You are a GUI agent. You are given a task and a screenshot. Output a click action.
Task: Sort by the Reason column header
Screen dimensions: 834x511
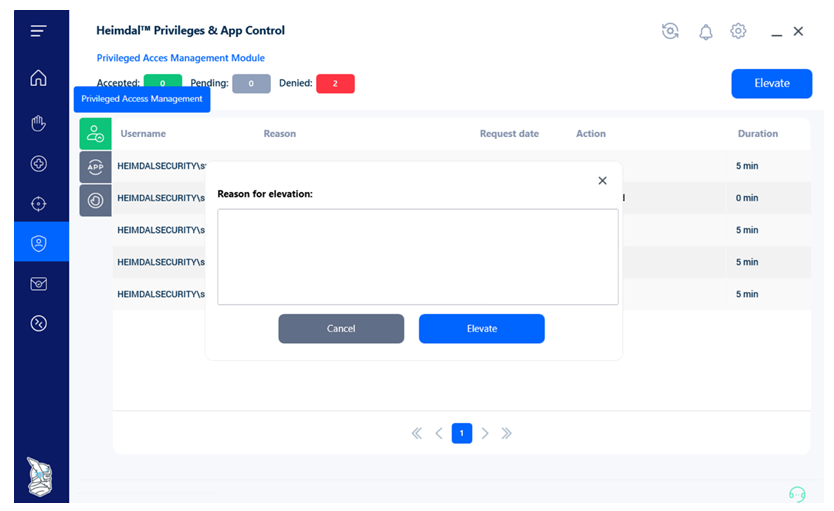coord(280,133)
